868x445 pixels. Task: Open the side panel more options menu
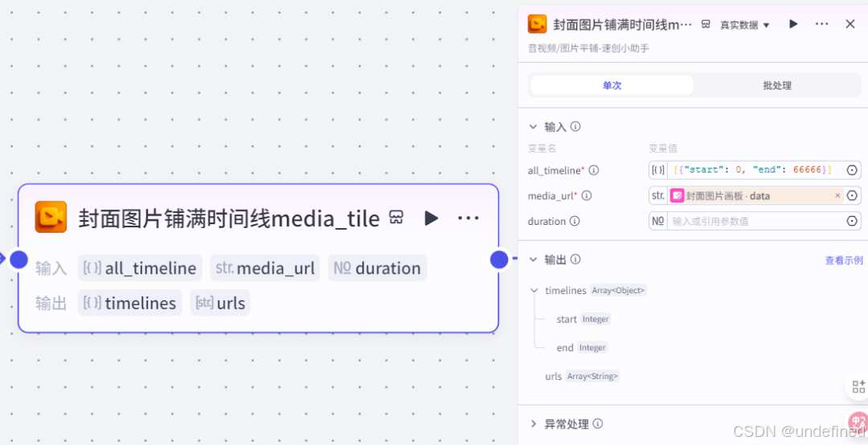pyautogui.click(x=821, y=24)
